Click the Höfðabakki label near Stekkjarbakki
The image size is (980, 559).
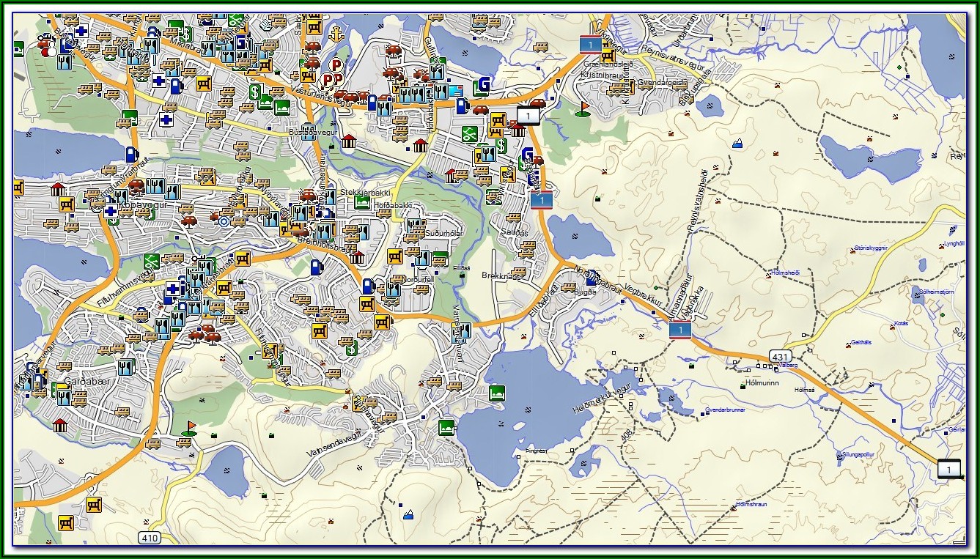pyautogui.click(x=394, y=207)
